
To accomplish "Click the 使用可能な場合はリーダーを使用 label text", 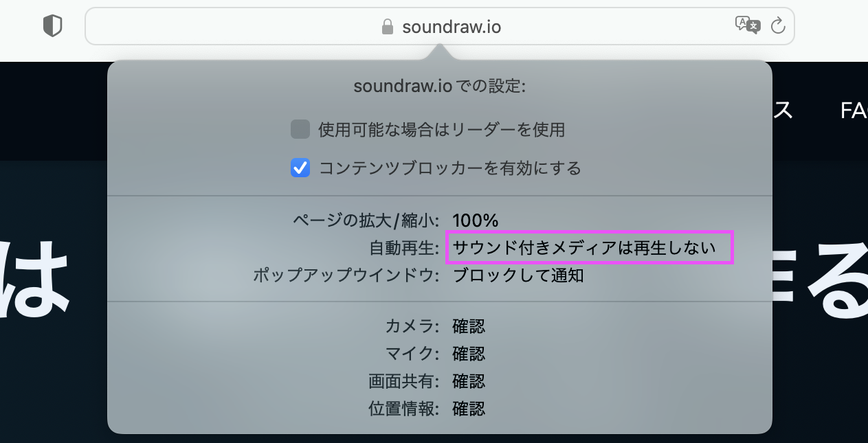I will point(441,129).
